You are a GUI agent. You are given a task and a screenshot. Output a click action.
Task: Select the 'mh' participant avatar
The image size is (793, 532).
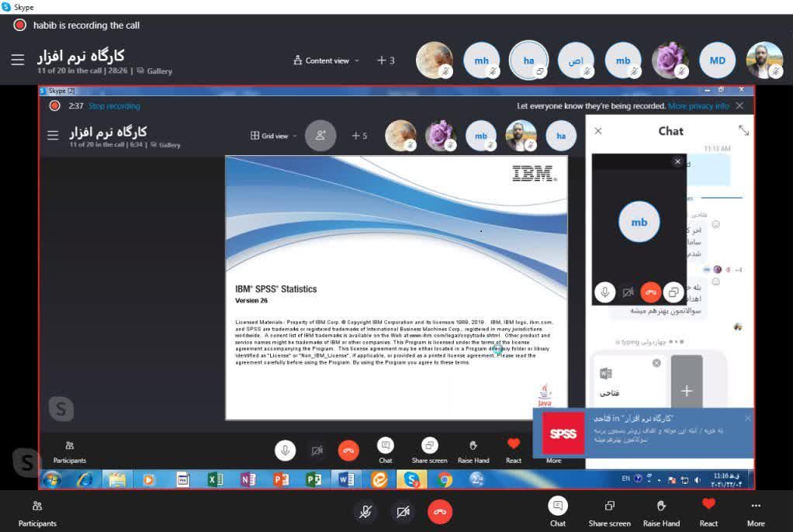(481, 60)
